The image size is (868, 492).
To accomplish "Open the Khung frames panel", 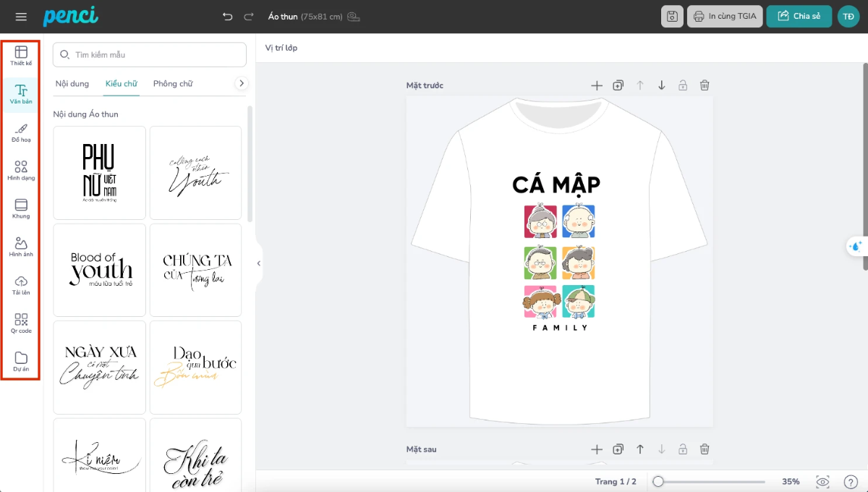I will point(21,209).
